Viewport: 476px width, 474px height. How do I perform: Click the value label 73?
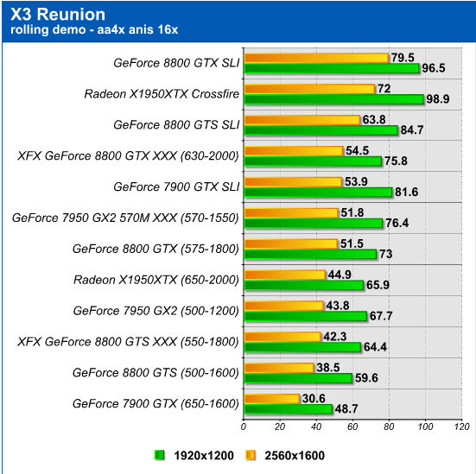coord(385,254)
